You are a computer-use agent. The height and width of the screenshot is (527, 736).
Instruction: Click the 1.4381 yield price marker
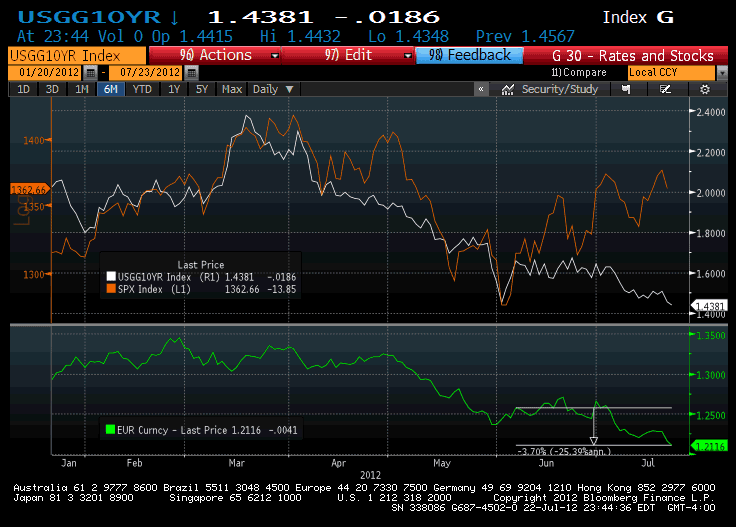pyautogui.click(x=710, y=306)
